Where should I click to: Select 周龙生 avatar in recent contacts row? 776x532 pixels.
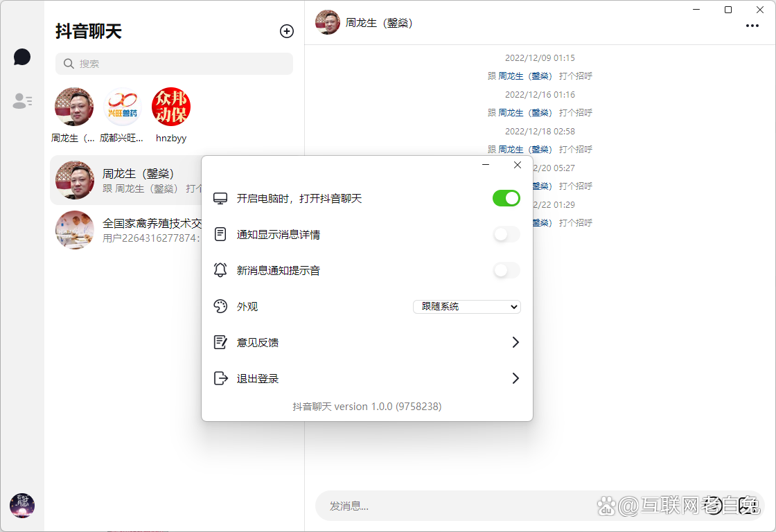74,107
